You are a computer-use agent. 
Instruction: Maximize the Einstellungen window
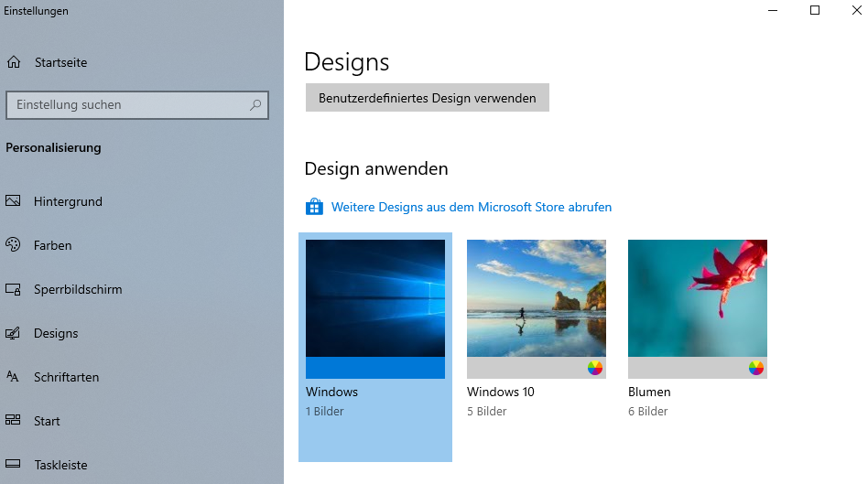click(815, 10)
